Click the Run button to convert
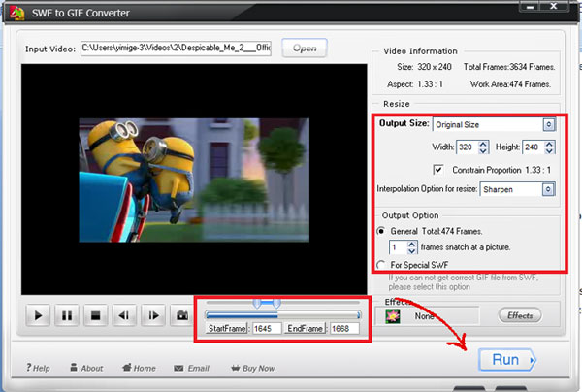Image resolution: width=582 pixels, height=392 pixels. (507, 360)
